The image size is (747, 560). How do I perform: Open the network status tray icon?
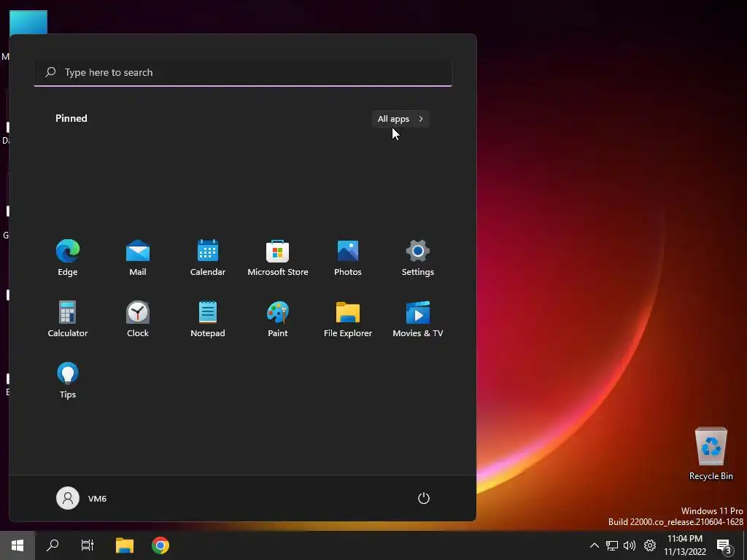click(x=612, y=545)
